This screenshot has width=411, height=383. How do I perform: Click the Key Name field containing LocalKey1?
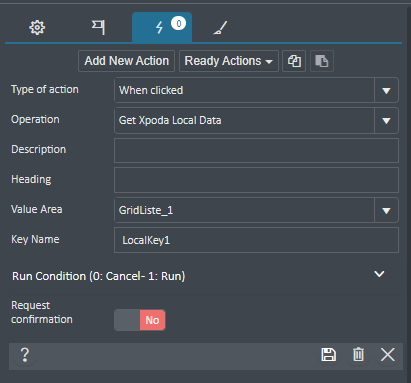pyautogui.click(x=256, y=240)
